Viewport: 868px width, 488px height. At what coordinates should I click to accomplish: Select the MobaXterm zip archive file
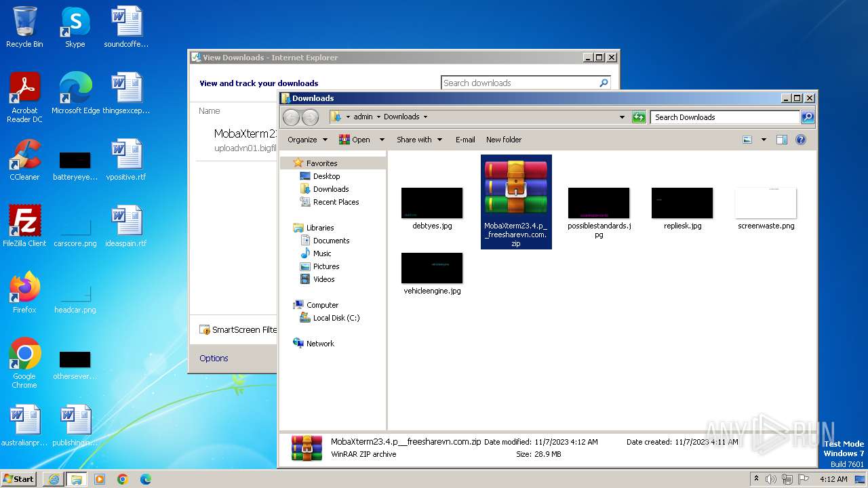[516, 202]
